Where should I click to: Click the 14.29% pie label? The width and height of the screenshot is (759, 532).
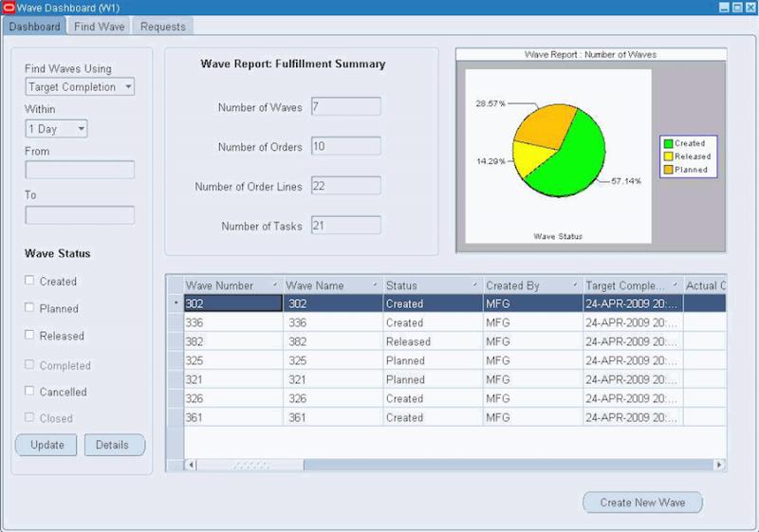pyautogui.click(x=491, y=161)
